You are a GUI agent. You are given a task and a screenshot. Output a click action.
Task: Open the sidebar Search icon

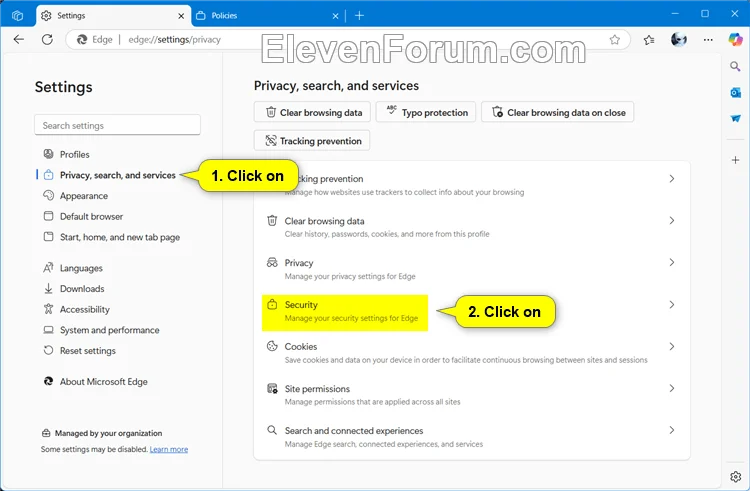735,66
